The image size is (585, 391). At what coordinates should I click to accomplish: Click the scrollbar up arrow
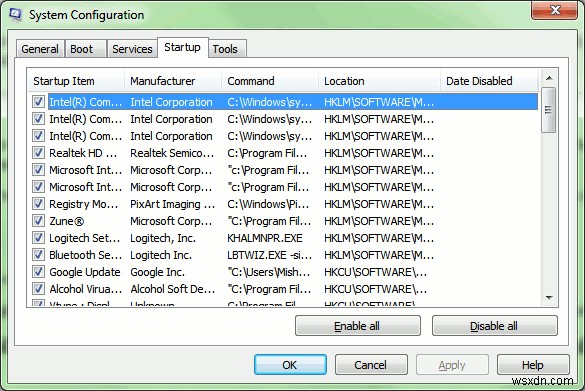point(549,78)
